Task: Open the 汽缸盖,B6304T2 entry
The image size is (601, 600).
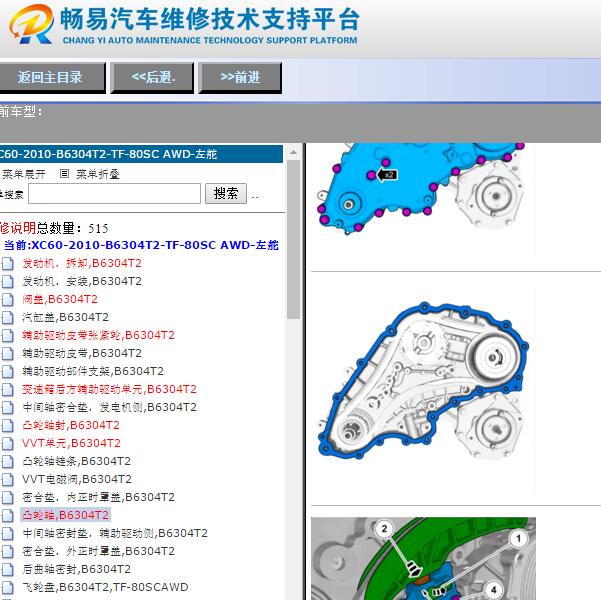Action: (66, 317)
